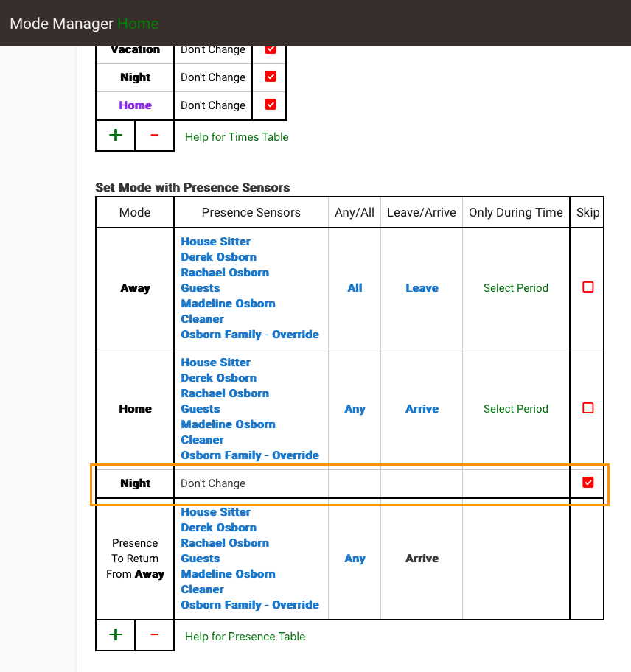
Task: Uncheck Skip for Night in the Times table
Action: tap(271, 77)
